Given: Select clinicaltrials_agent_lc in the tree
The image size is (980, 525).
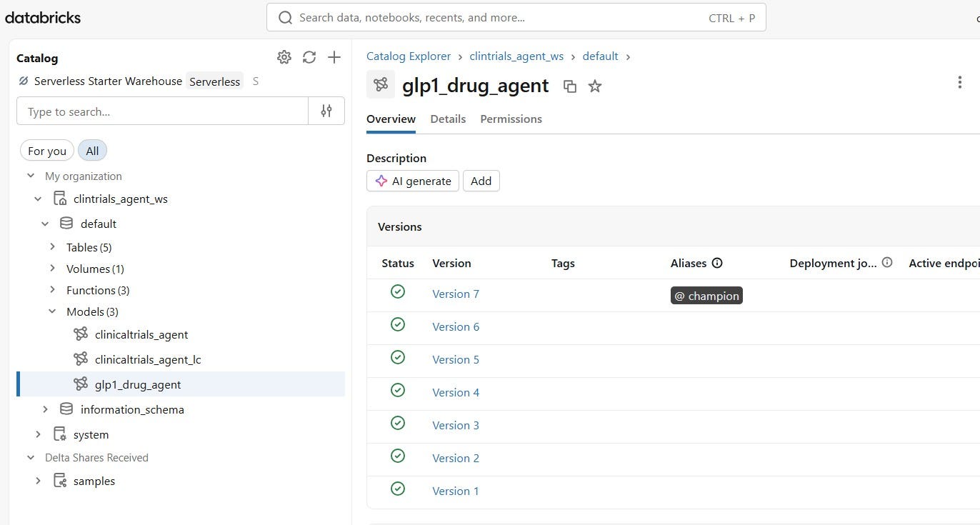Looking at the screenshot, I should click(148, 359).
